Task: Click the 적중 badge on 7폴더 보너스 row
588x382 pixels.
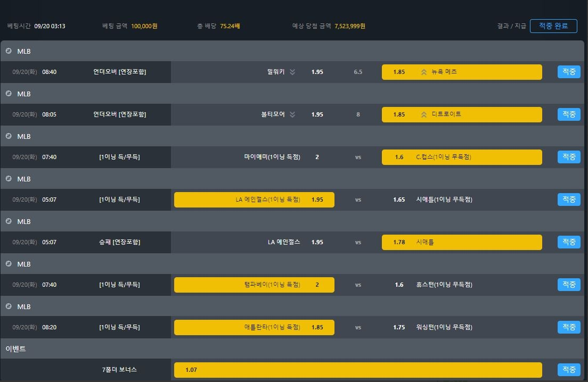Action: [x=569, y=370]
